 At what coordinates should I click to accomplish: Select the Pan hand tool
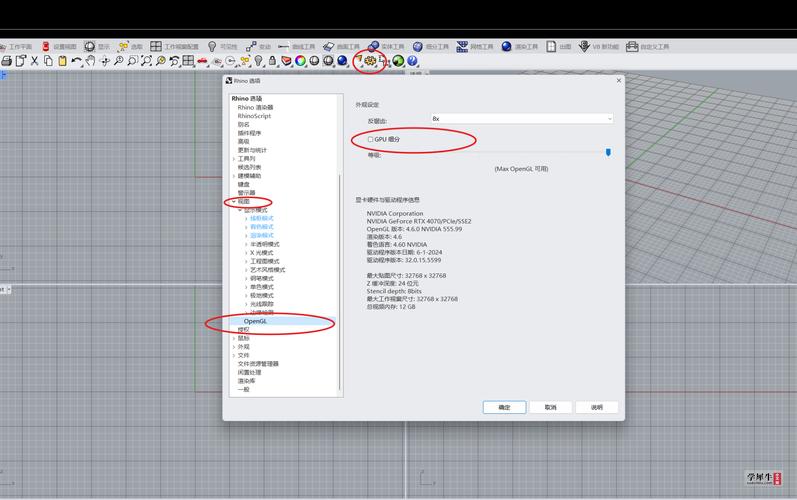point(90,61)
